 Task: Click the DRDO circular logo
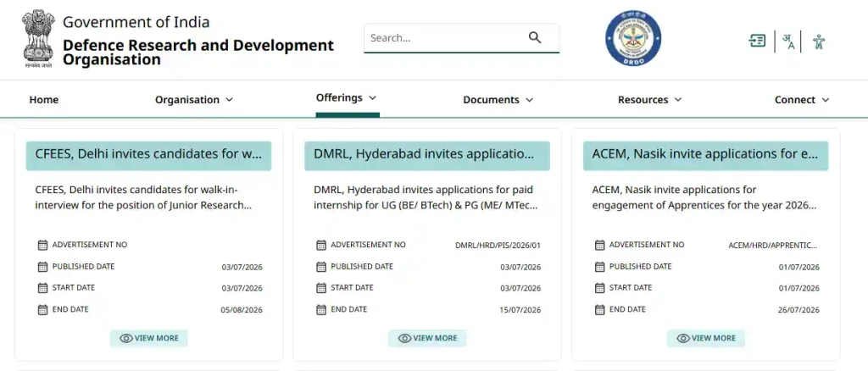click(x=632, y=39)
